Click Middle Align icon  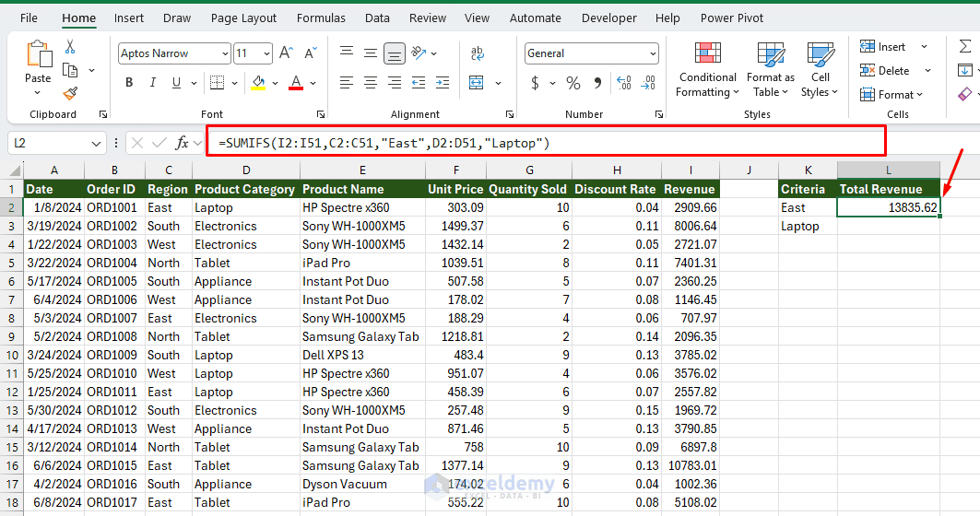click(x=371, y=53)
